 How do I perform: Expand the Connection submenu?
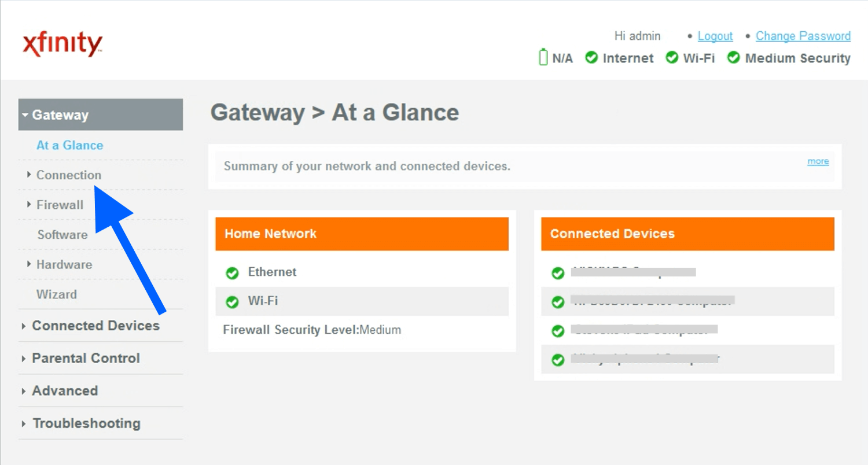click(68, 175)
